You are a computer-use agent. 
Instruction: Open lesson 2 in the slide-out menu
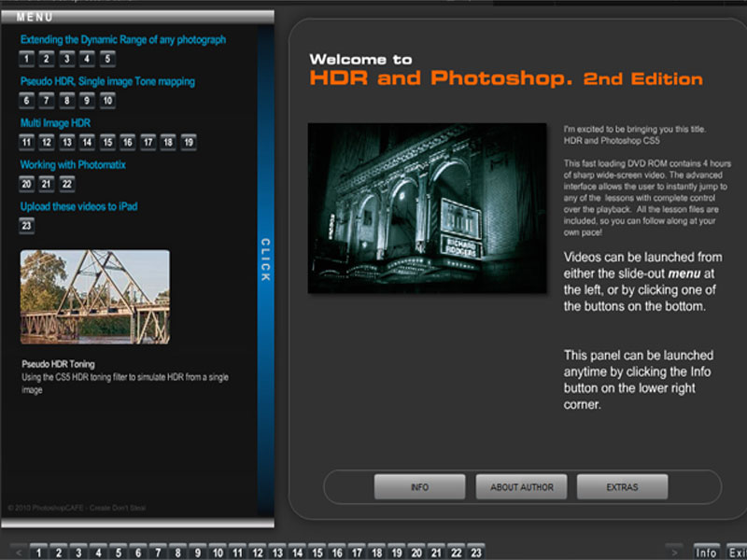click(47, 59)
